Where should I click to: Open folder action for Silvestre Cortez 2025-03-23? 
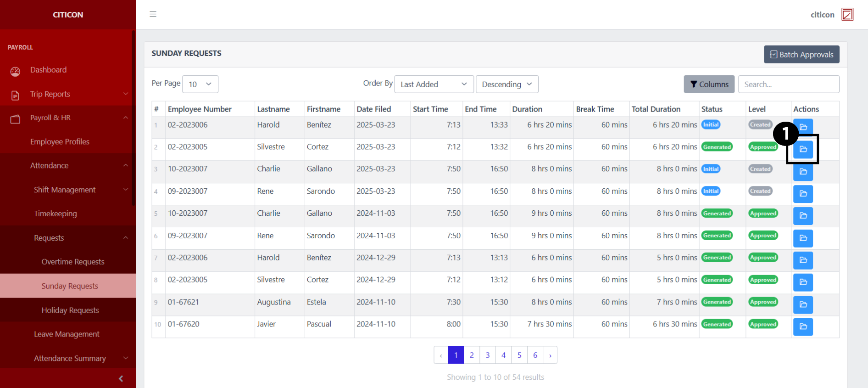pyautogui.click(x=803, y=149)
